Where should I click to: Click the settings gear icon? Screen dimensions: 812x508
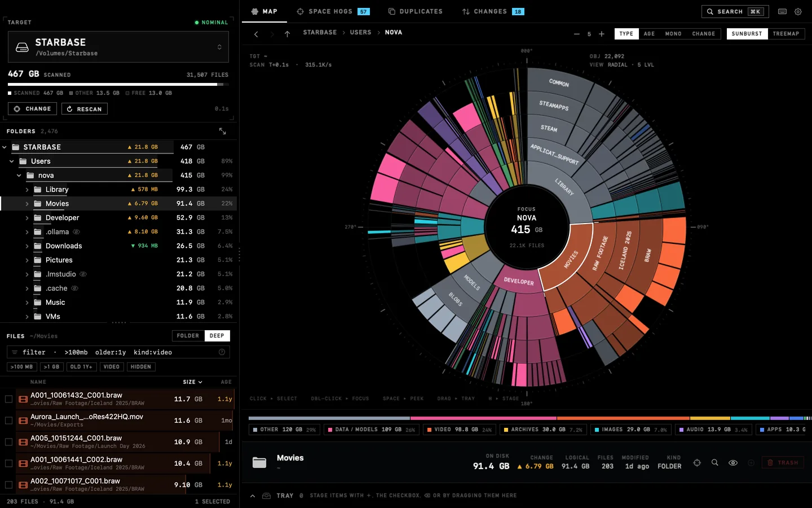point(798,11)
